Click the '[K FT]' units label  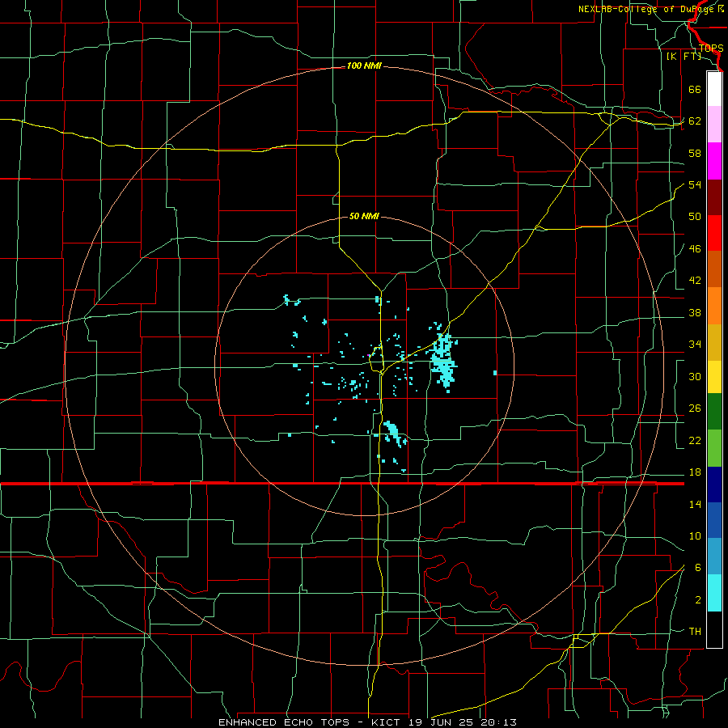coord(684,57)
